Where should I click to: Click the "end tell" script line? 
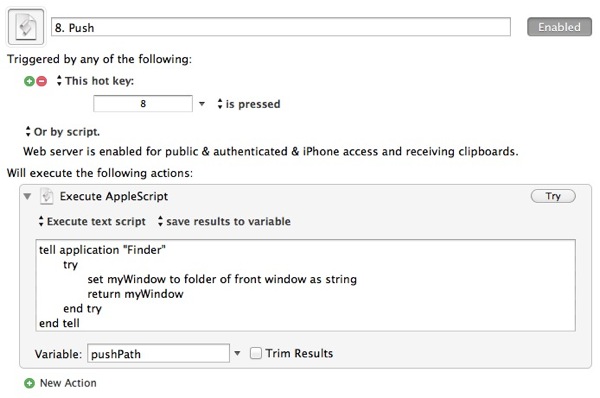click(x=59, y=323)
